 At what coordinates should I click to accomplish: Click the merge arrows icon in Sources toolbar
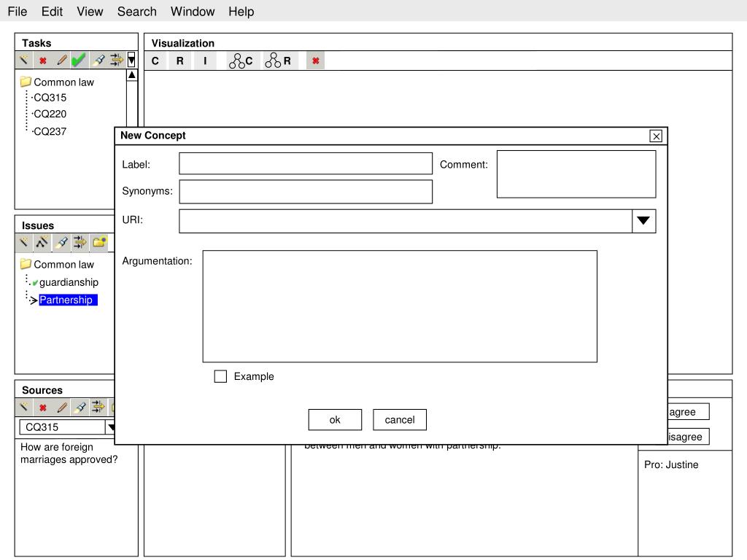(x=98, y=407)
